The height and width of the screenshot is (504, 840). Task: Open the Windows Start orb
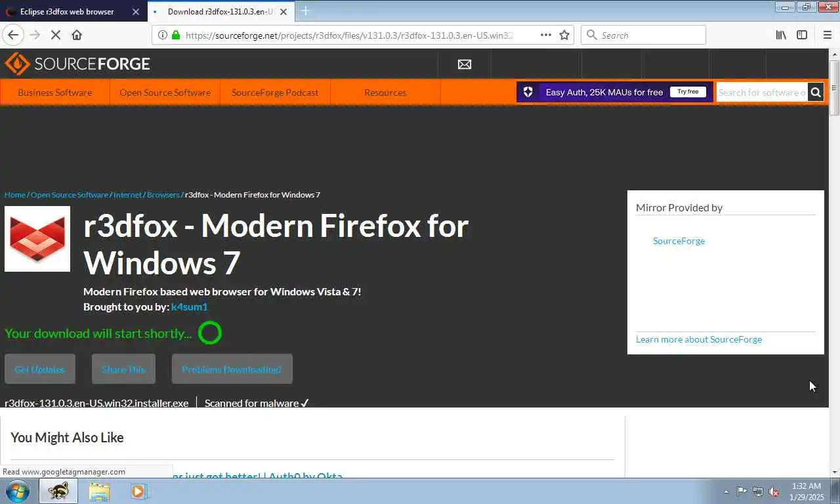(18, 491)
